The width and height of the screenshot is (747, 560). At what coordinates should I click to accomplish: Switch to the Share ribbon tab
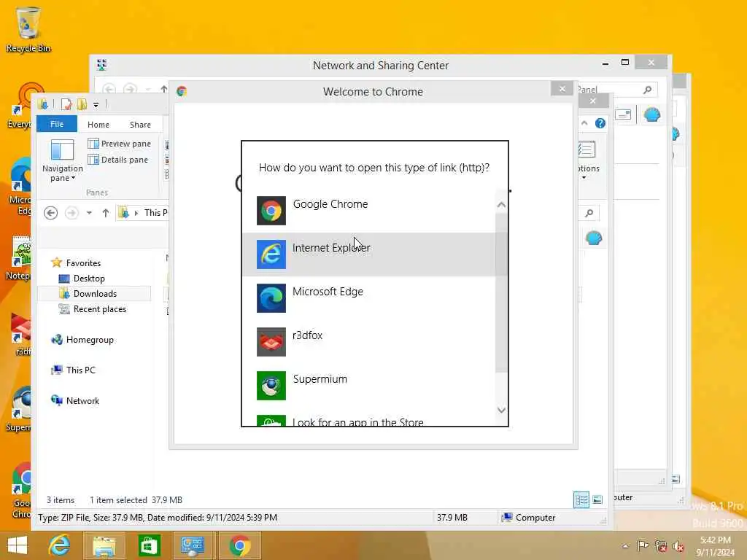[140, 124]
